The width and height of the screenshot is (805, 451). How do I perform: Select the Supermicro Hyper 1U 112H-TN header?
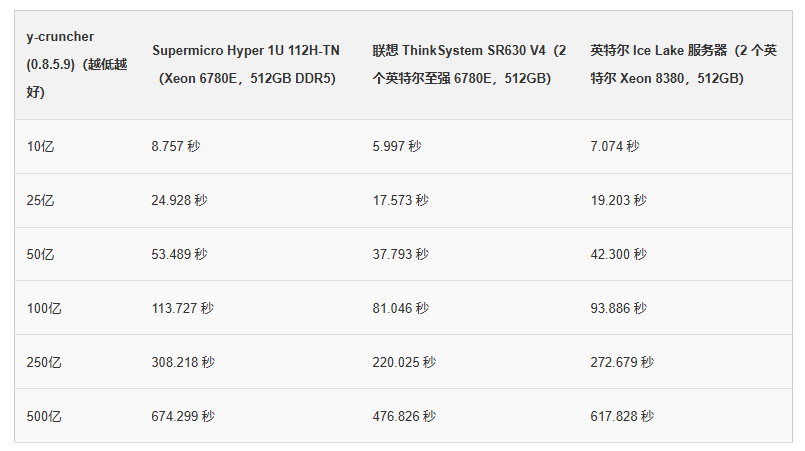click(246, 65)
